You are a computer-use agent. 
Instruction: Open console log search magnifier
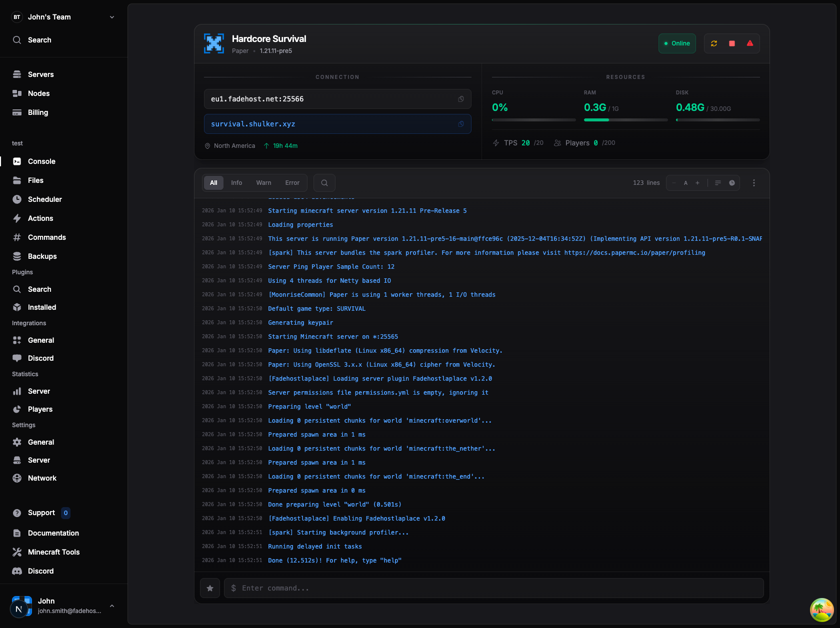point(324,183)
